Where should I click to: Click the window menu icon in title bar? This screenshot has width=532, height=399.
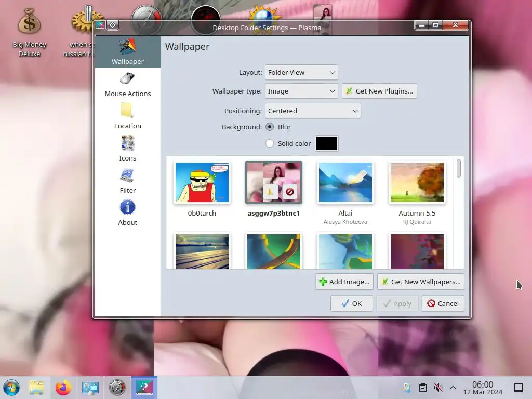(100, 25)
